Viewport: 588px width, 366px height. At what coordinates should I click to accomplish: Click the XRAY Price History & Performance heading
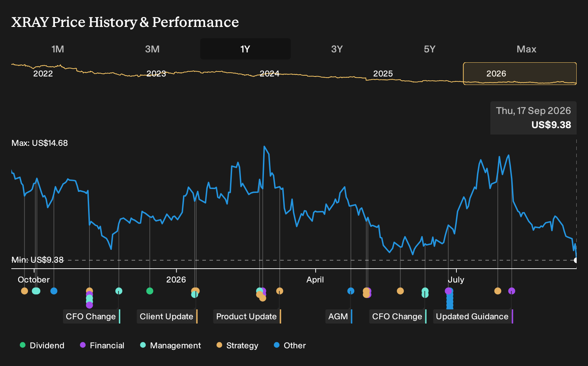(125, 22)
